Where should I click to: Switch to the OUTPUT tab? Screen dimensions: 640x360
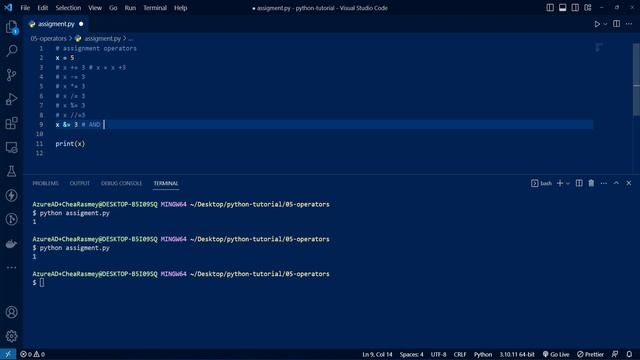point(80,184)
